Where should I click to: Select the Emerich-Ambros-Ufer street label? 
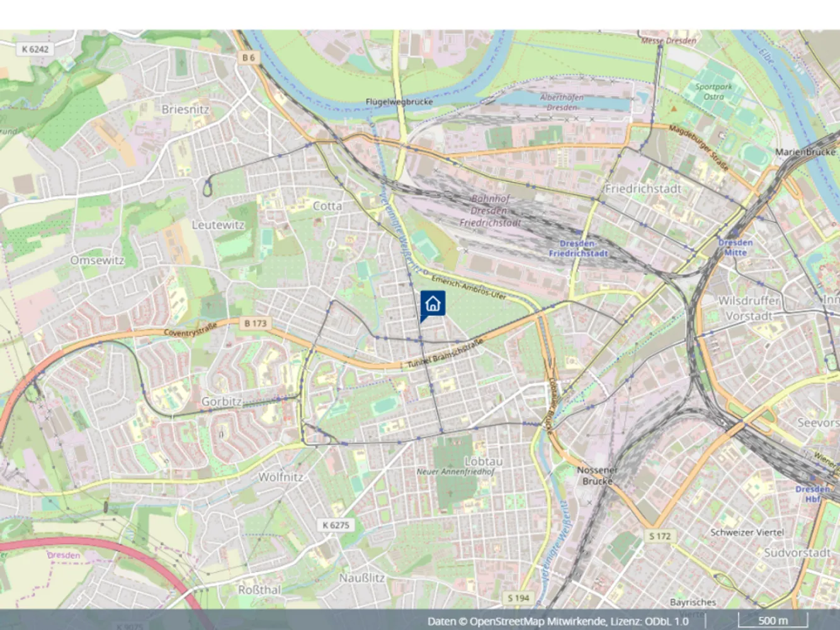468,287
